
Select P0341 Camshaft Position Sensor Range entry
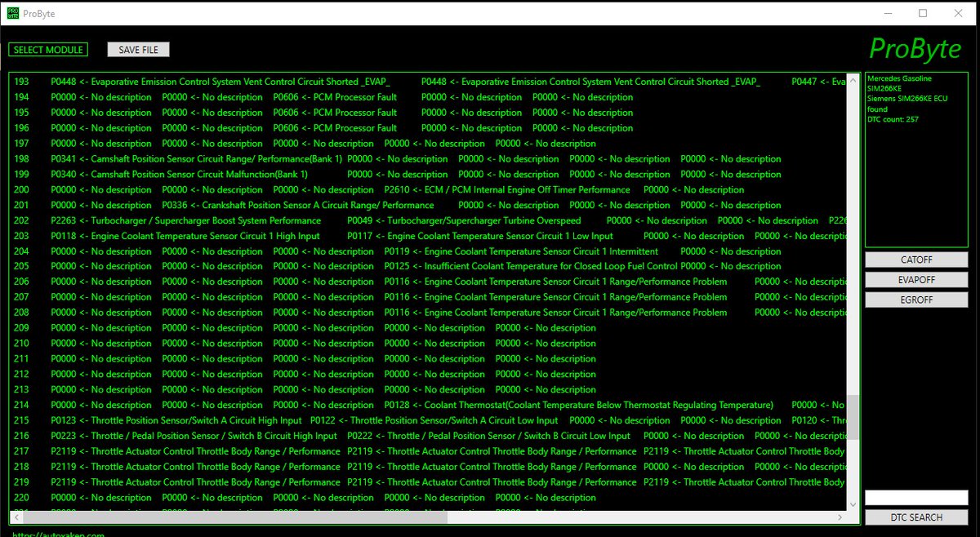click(x=195, y=159)
